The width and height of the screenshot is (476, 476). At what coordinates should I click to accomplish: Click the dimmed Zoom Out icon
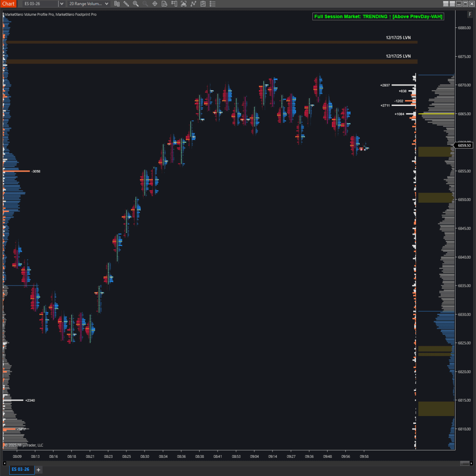click(145, 4)
